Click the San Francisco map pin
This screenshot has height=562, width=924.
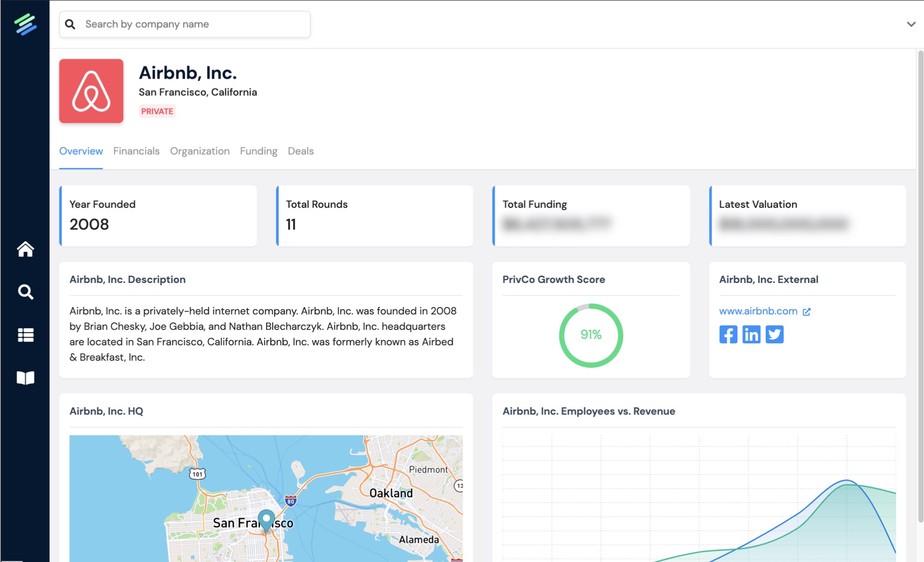click(266, 519)
